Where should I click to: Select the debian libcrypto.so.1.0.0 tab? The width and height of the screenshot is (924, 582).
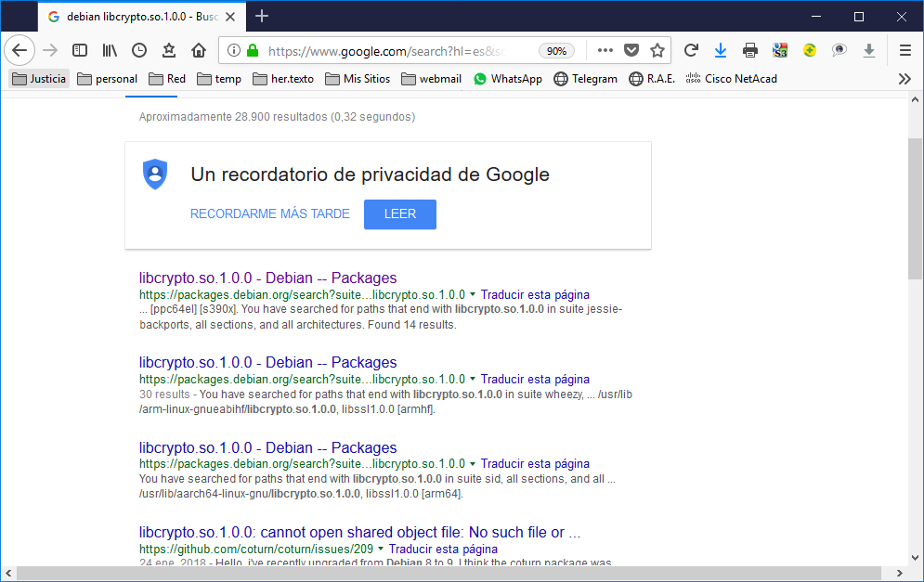pyautogui.click(x=142, y=17)
